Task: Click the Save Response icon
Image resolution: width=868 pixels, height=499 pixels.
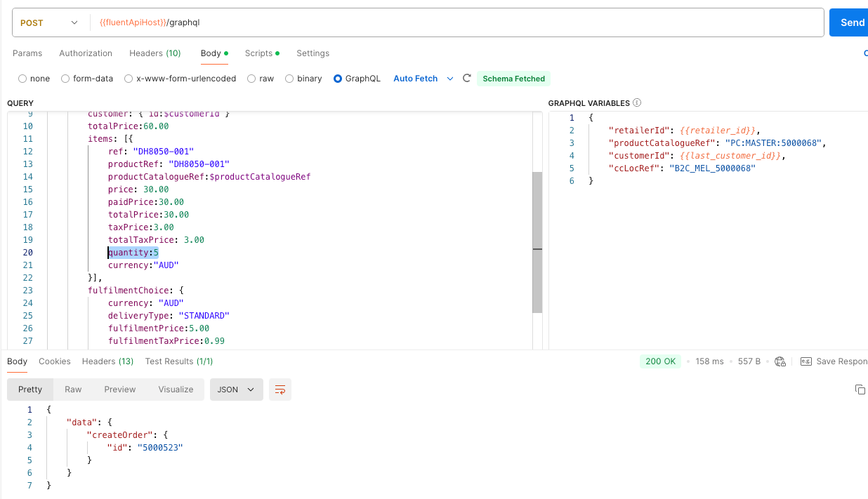Action: [806, 361]
